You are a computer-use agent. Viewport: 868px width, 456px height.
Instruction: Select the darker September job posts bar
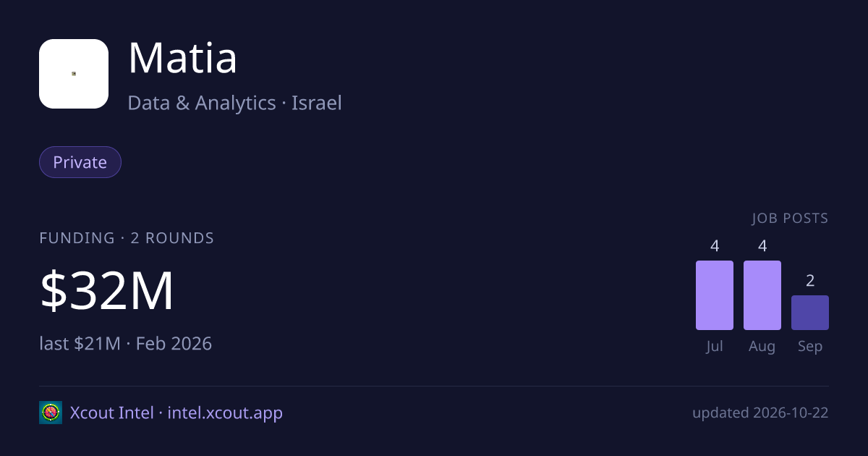[x=810, y=313]
